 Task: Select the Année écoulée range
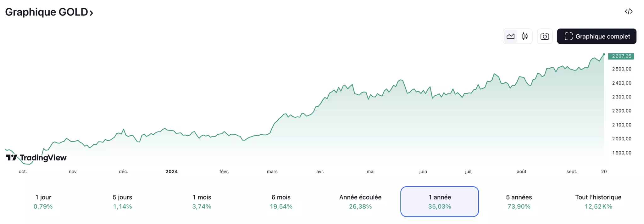pyautogui.click(x=360, y=202)
